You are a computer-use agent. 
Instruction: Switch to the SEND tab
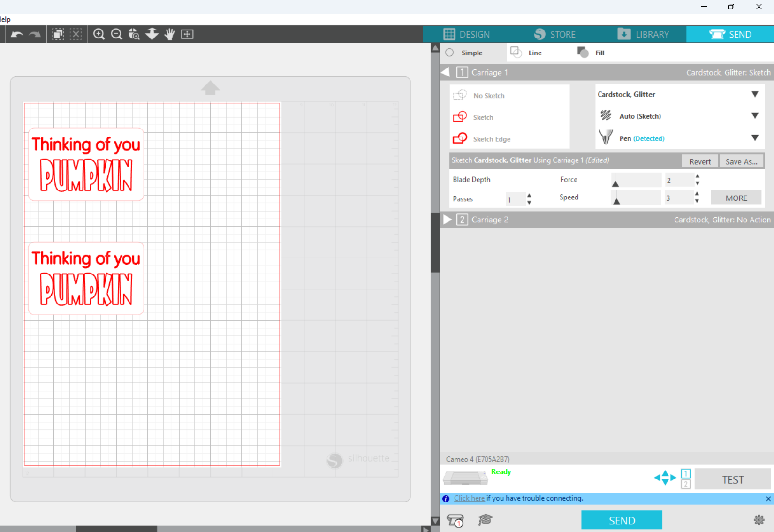click(x=730, y=34)
